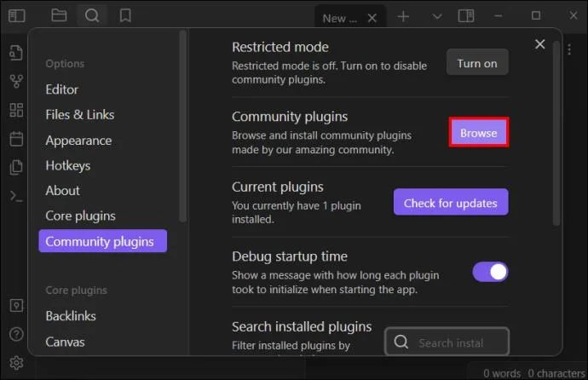
Task: Open graph view icon
Action: point(16,81)
